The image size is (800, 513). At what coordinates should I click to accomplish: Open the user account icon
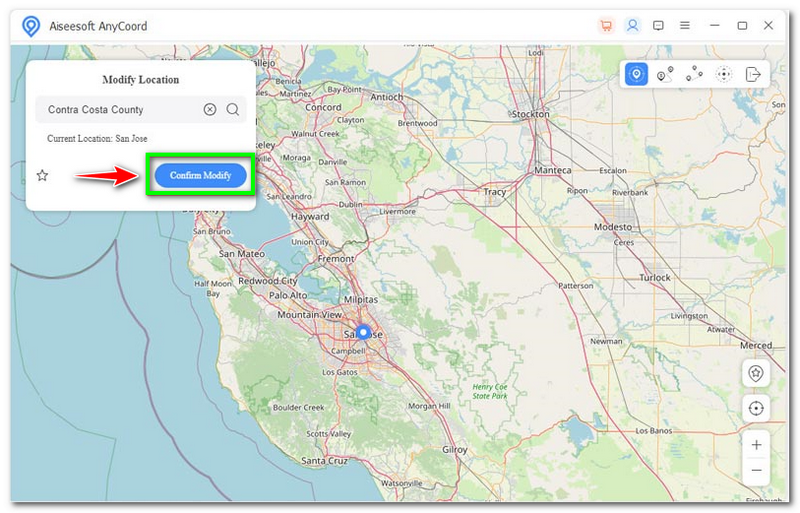point(632,25)
